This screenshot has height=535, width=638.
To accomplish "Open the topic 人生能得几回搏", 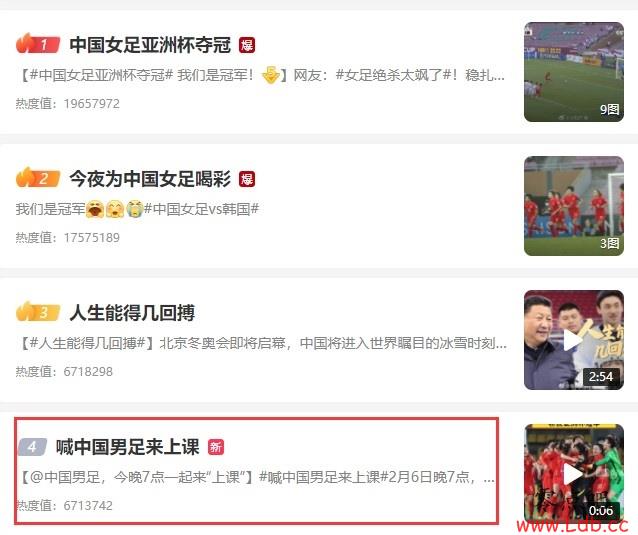I will [x=132, y=312].
